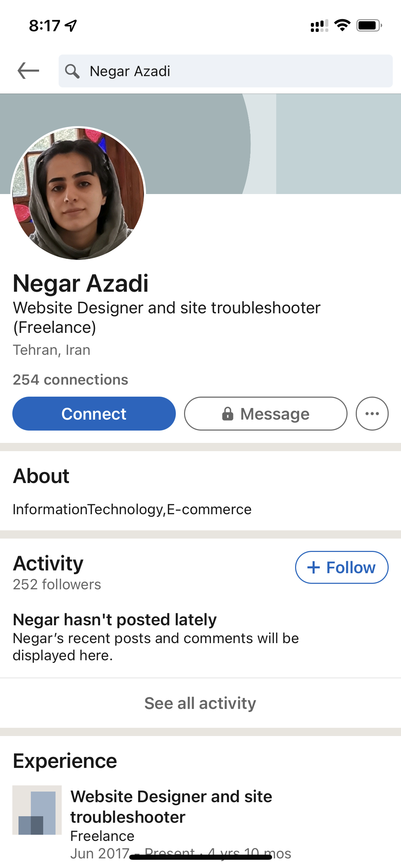Image resolution: width=401 pixels, height=868 pixels.
Task: Tap the lock icon on Message
Action: (228, 414)
